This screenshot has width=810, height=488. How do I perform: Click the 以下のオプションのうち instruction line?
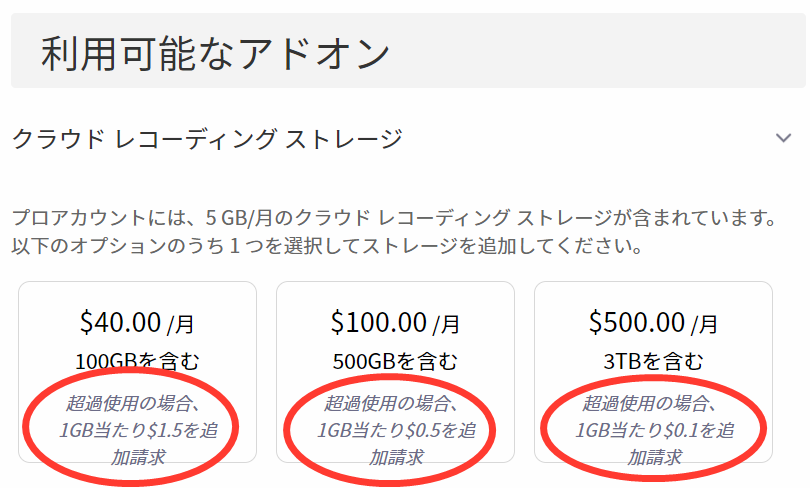[x=326, y=245]
